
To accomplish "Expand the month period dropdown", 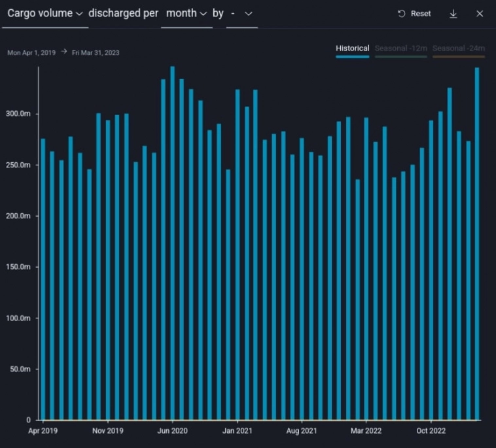I will [186, 14].
